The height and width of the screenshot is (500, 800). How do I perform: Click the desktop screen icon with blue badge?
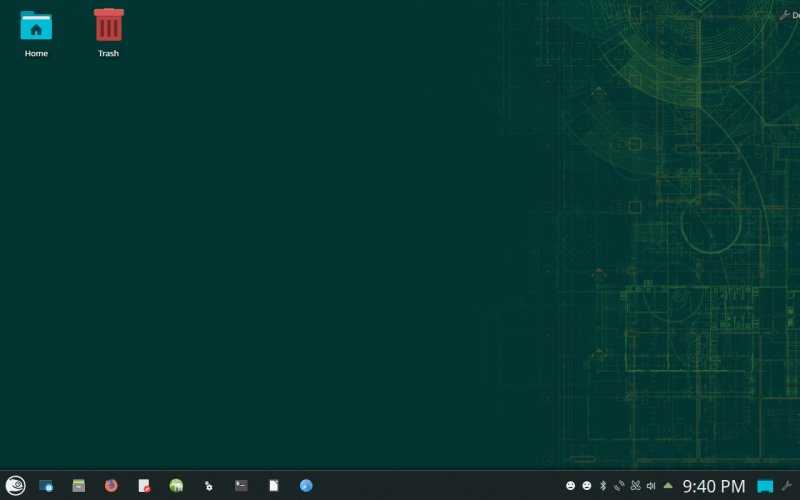[46, 486]
